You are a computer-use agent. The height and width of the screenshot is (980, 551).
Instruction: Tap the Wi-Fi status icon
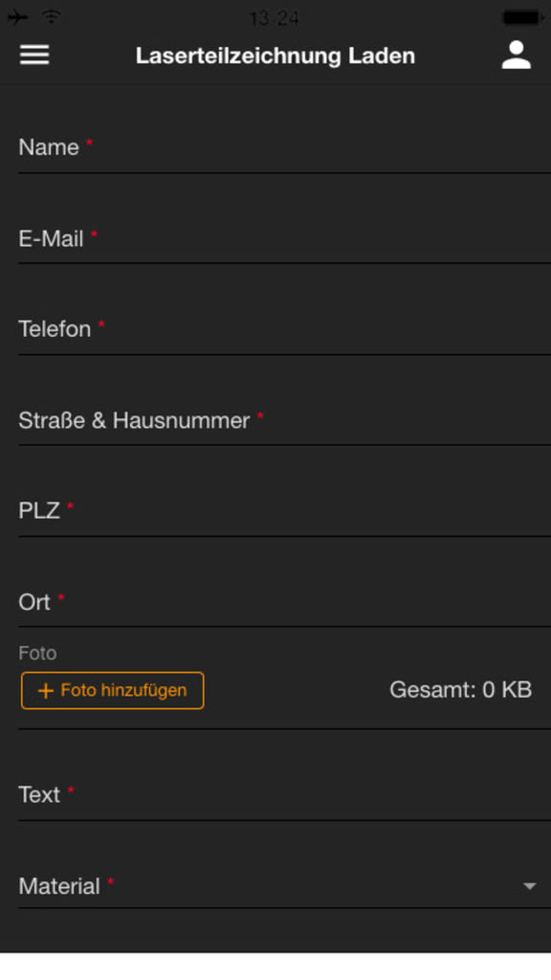click(x=51, y=17)
